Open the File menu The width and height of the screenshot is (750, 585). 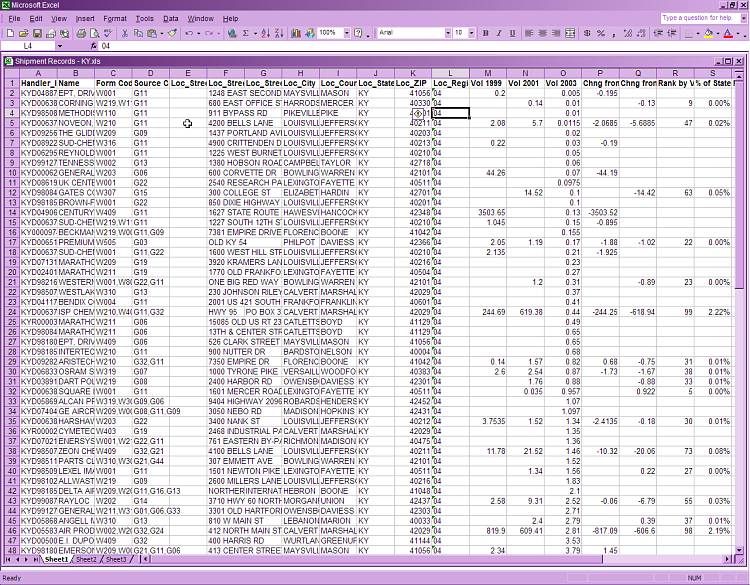pyautogui.click(x=14, y=19)
